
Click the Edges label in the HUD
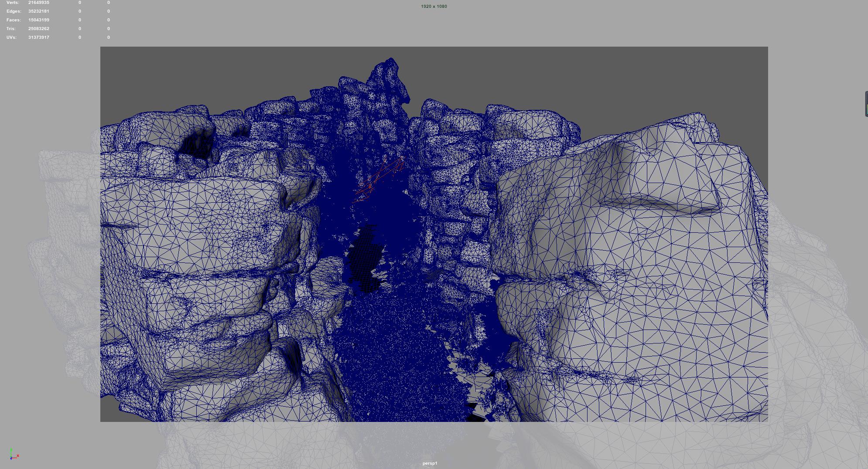pos(14,11)
